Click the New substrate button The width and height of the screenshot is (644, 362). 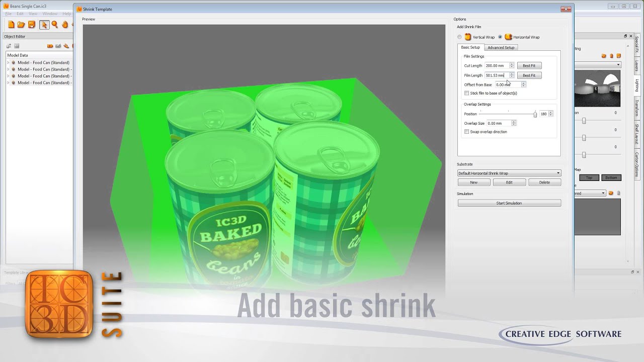pyautogui.click(x=474, y=183)
